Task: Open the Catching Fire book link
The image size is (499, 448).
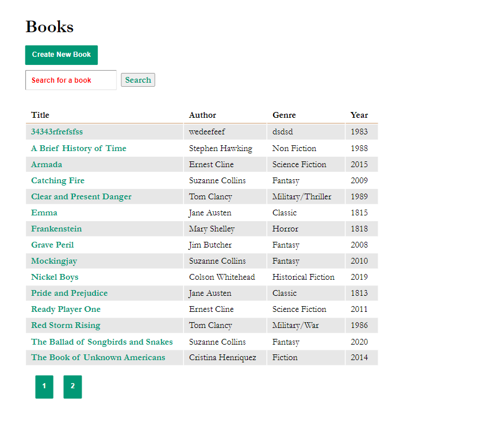Action: 58,180
